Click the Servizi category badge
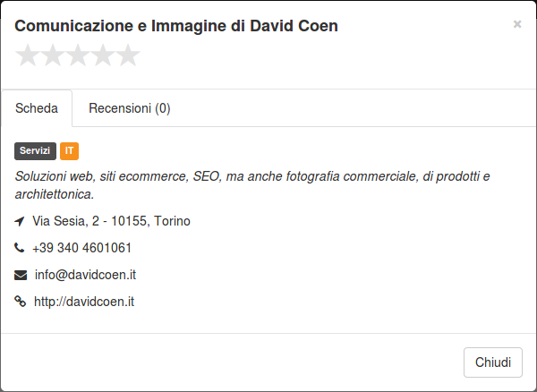Image resolution: width=537 pixels, height=392 pixels. click(35, 151)
